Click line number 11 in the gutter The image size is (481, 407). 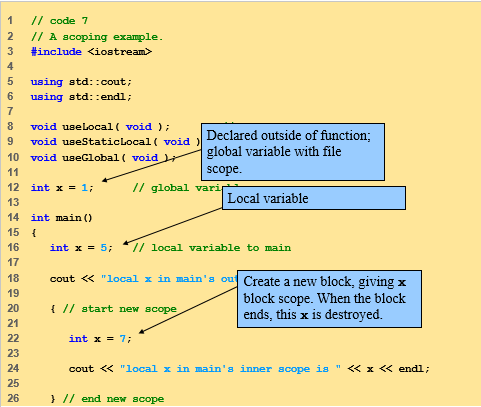coord(13,172)
